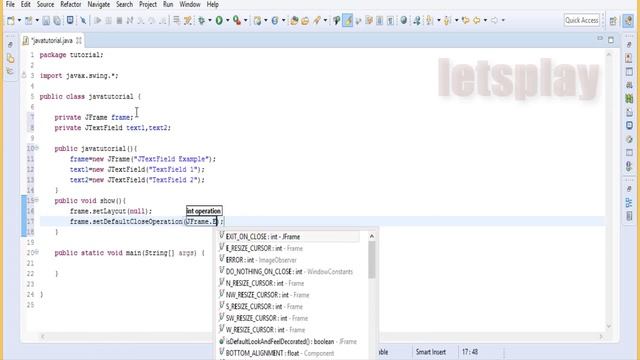Click the Smart Insert status entry
The height and width of the screenshot is (360, 640).
(431, 352)
